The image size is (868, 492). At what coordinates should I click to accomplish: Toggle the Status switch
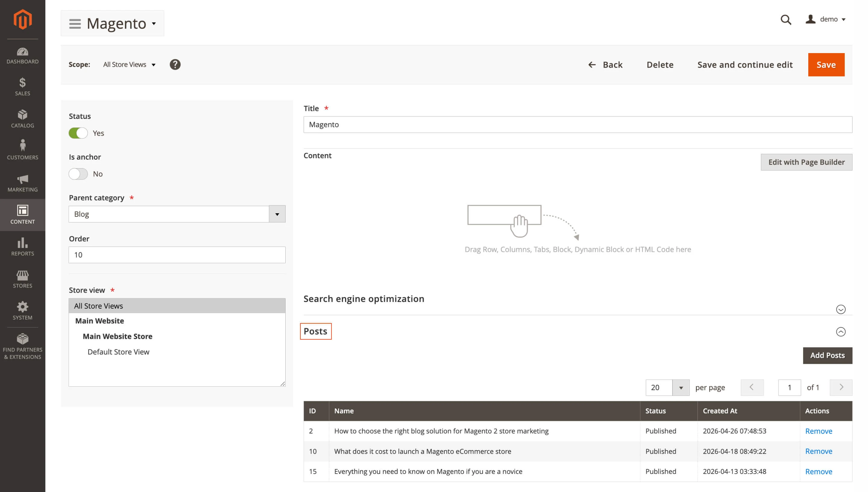point(78,133)
